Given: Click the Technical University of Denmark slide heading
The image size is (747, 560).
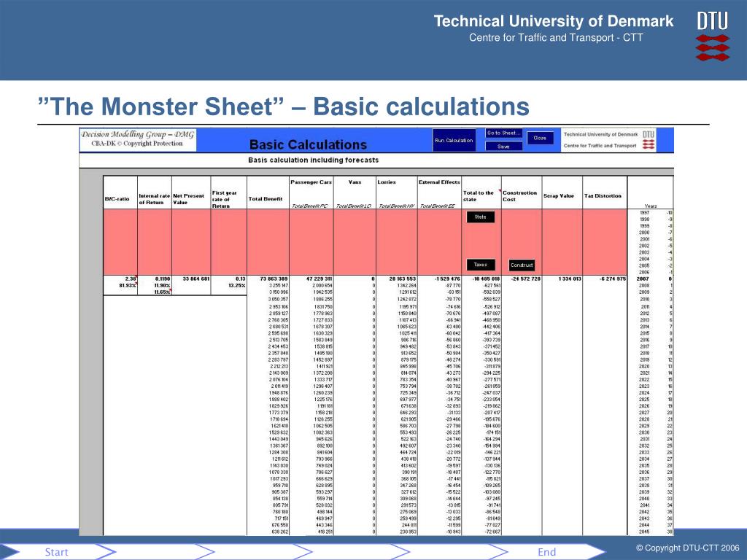Looking at the screenshot, I should (x=554, y=21).
